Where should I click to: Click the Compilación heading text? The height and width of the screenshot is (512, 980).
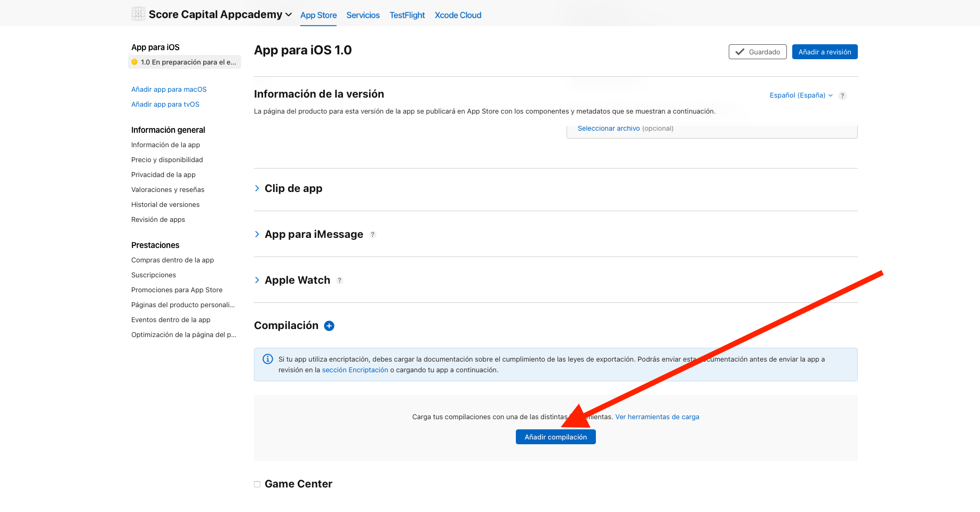286,325
